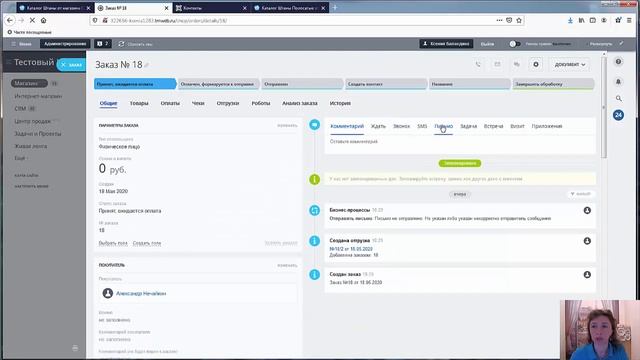The width and height of the screenshot is (640, 360).
Task: Click the chat icon in order header
Action: point(517,64)
